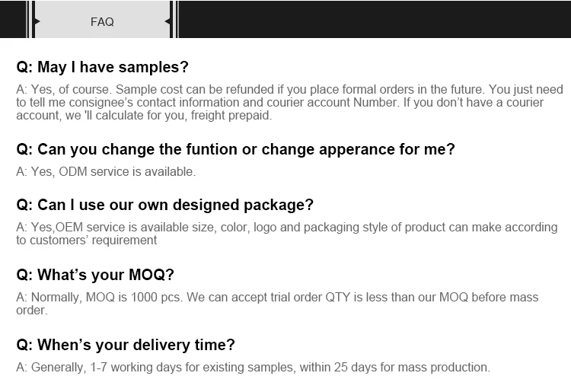This screenshot has width=571, height=392.
Task: Click the "A: Yes, ODM service is available" answer
Action: pos(106,172)
